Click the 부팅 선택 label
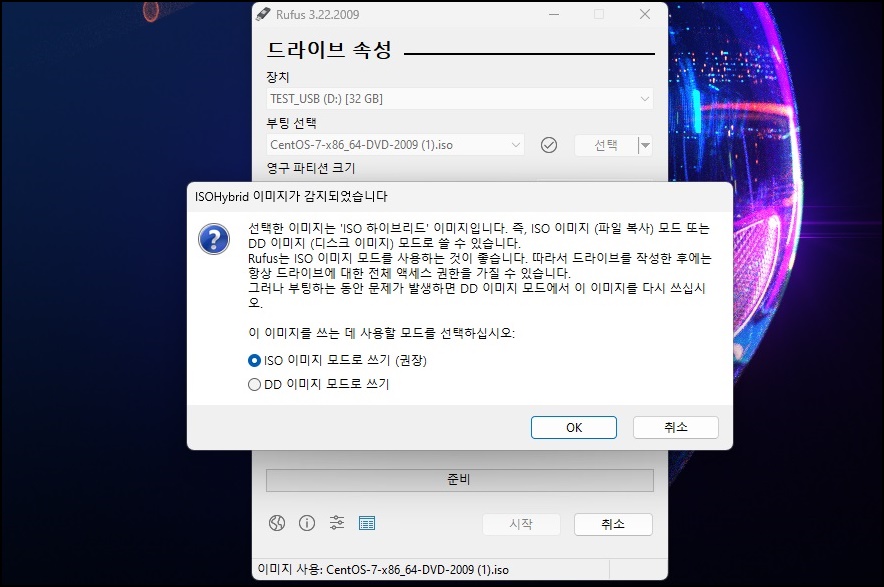884x587 pixels. point(291,122)
